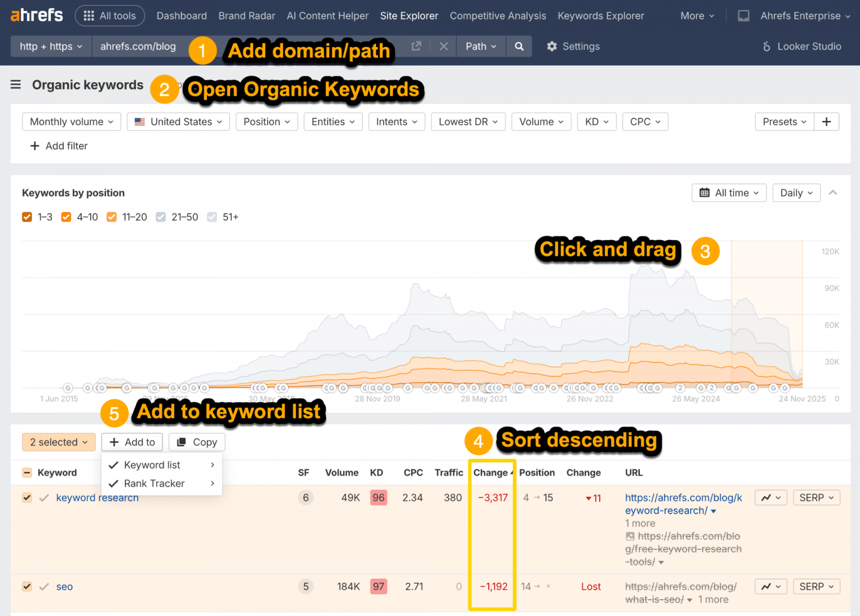Screen dimensions: 860x616
Task: Copy selected keywords using the Copy icon
Action: pyautogui.click(x=197, y=442)
